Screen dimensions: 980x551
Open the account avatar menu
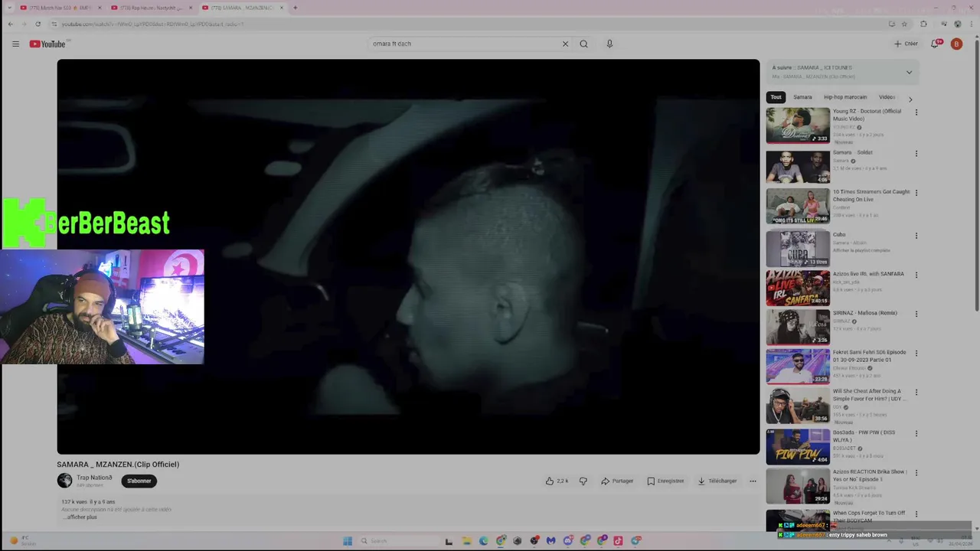(956, 44)
